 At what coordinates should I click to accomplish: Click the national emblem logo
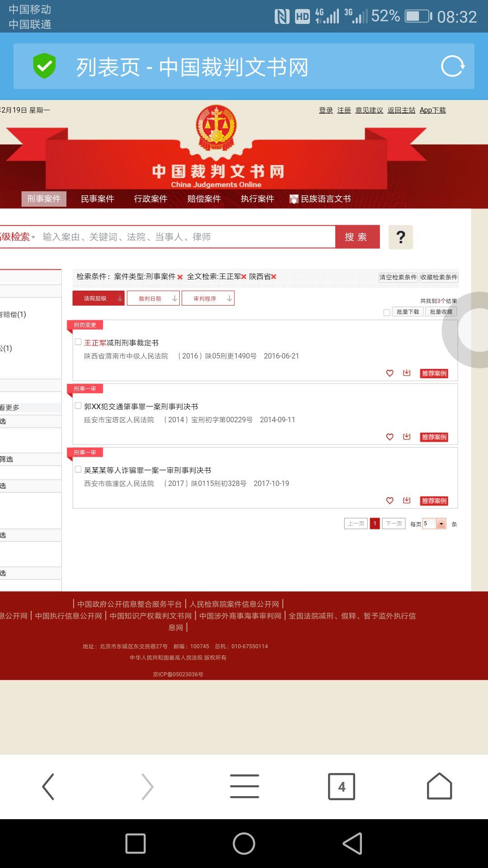(x=216, y=127)
